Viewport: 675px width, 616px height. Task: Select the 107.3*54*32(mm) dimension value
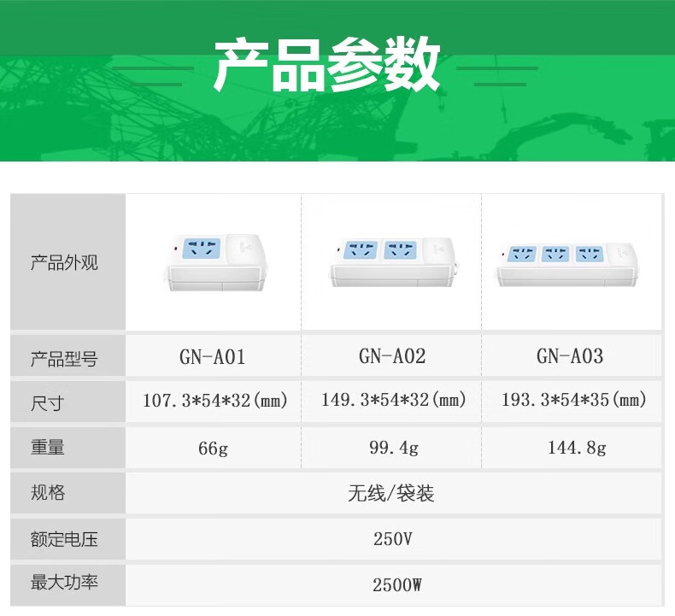coord(214,400)
